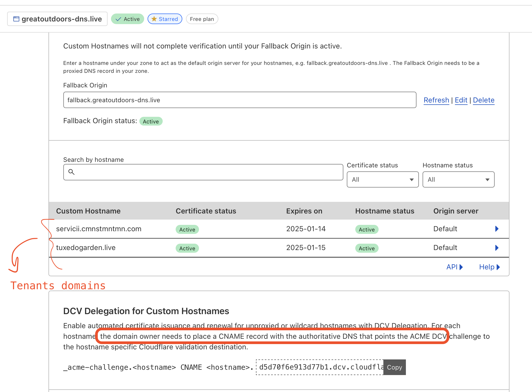Image resolution: width=532 pixels, height=392 pixels.
Task: Delete the fallback origin
Action: pos(484,100)
